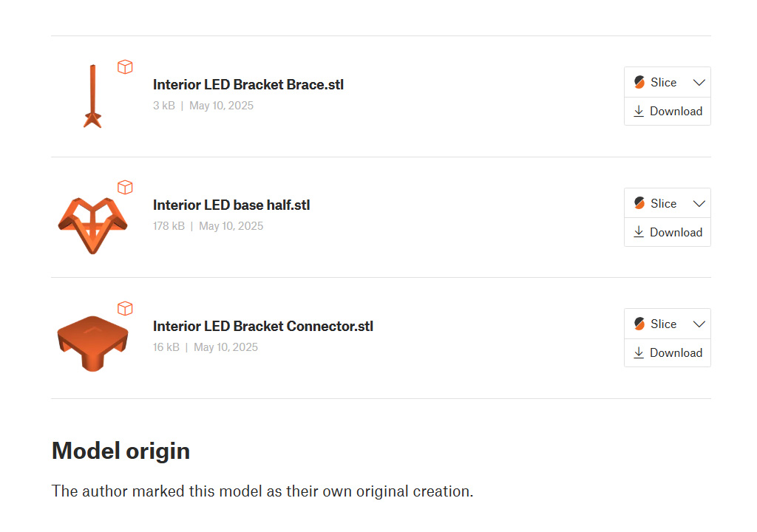Click download arrow icon for base half
The width and height of the screenshot is (757, 532).
[x=639, y=232]
